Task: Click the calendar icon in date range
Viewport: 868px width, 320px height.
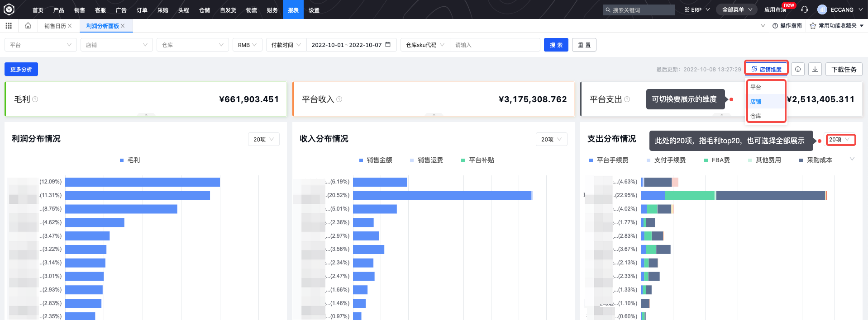Action: (x=388, y=45)
